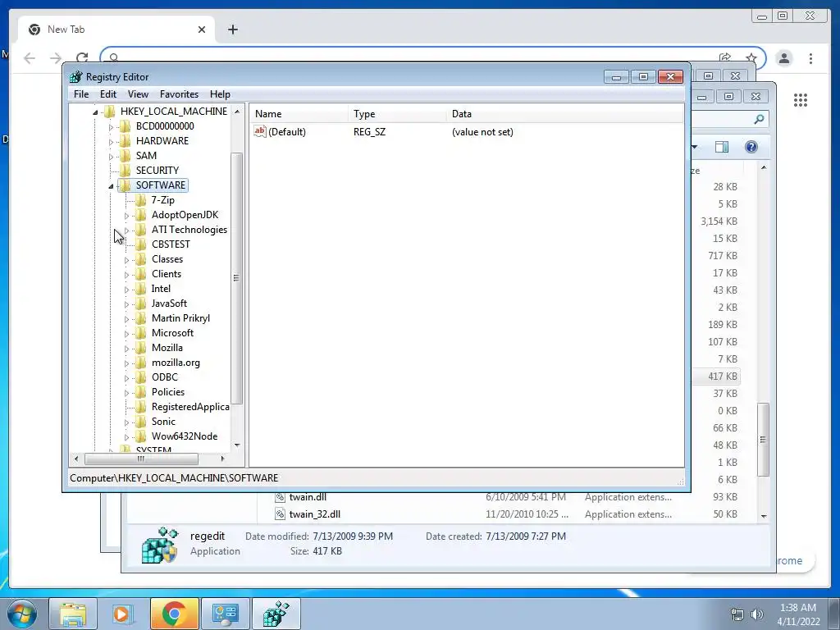Click the network tray icon
Screen dimensions: 840x630
(737, 614)
